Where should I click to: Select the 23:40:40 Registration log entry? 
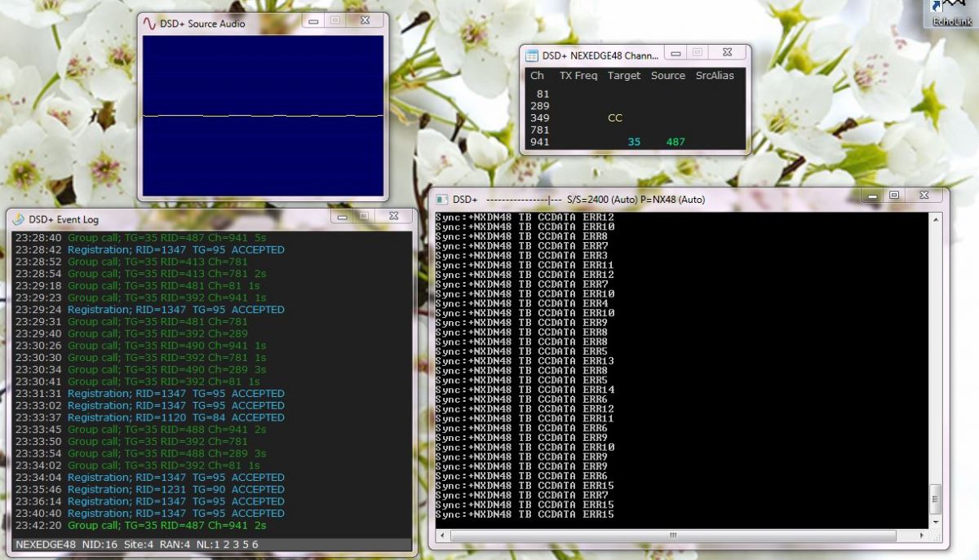point(150,514)
